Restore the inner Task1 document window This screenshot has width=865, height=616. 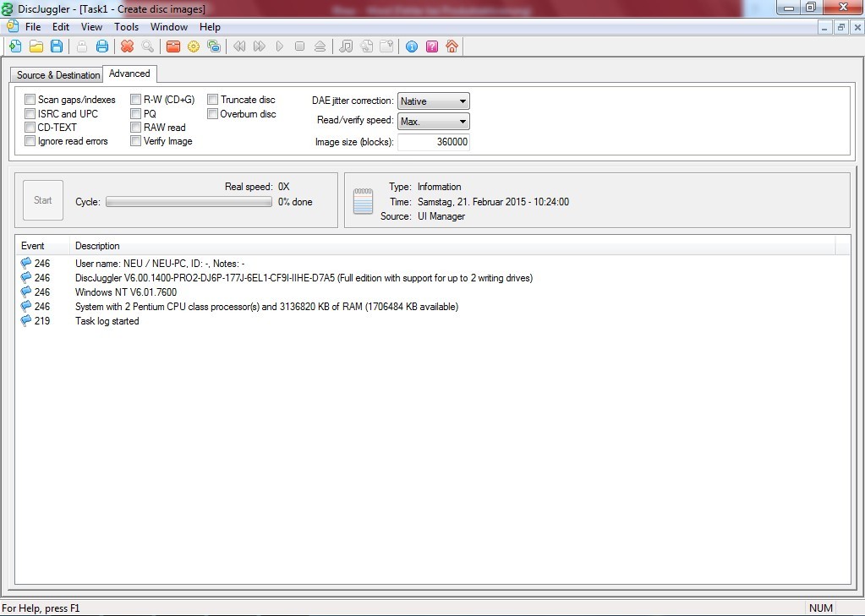tap(840, 27)
